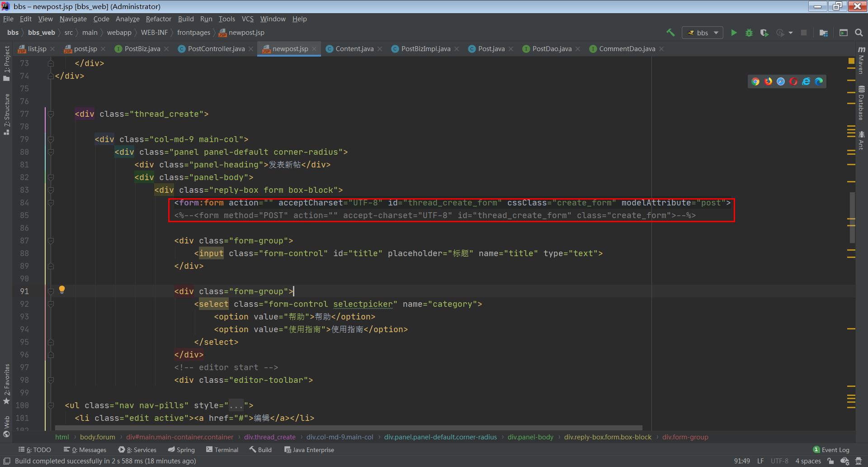Open Search Everywhere magnifier
This screenshot has width=868, height=467.
point(859,33)
